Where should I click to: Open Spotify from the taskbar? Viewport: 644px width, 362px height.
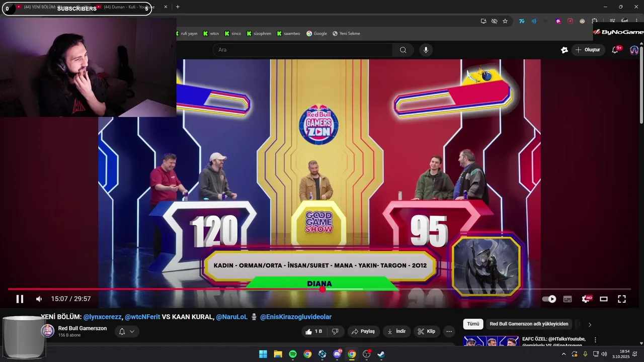[x=293, y=354]
